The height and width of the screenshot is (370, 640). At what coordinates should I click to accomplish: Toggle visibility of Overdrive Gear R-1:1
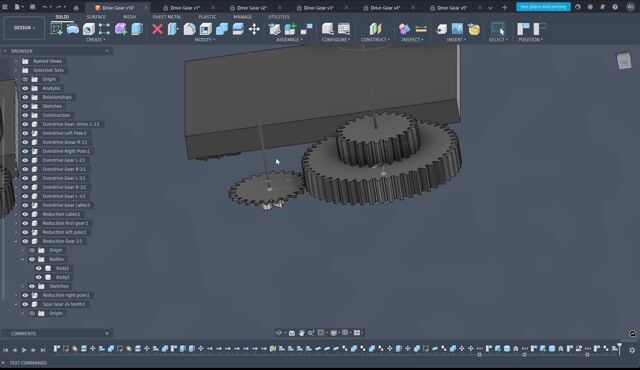click(25, 142)
